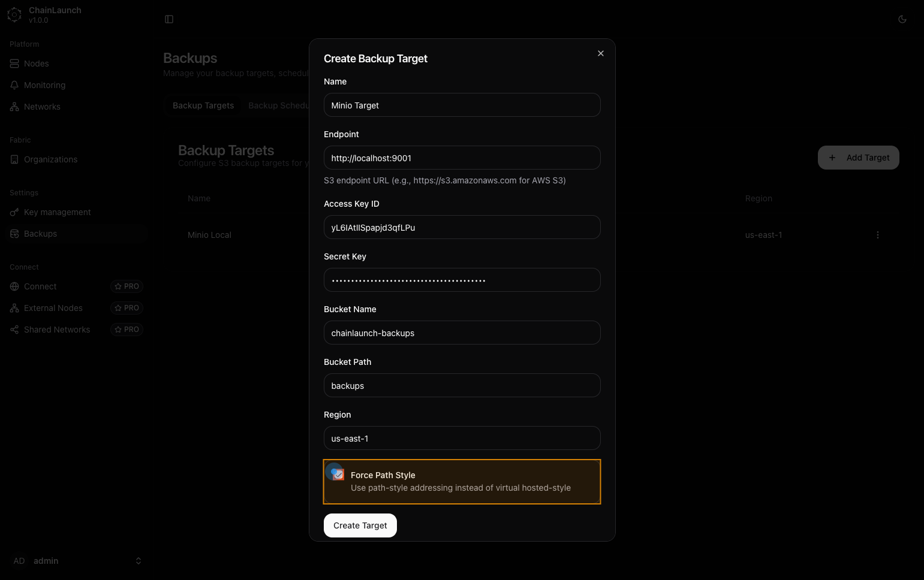Viewport: 924px width, 580px height.
Task: Close the Create Backup Target dialog
Action: [600, 53]
